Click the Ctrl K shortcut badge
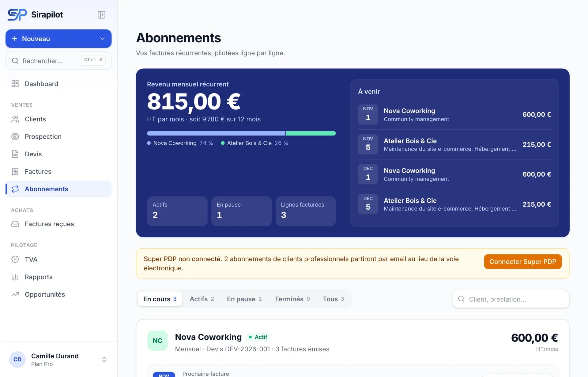The width and height of the screenshot is (588, 377). pos(93,60)
